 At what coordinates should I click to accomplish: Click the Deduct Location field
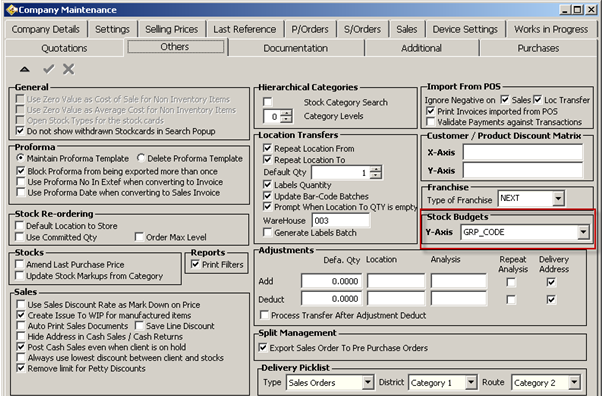click(396, 299)
